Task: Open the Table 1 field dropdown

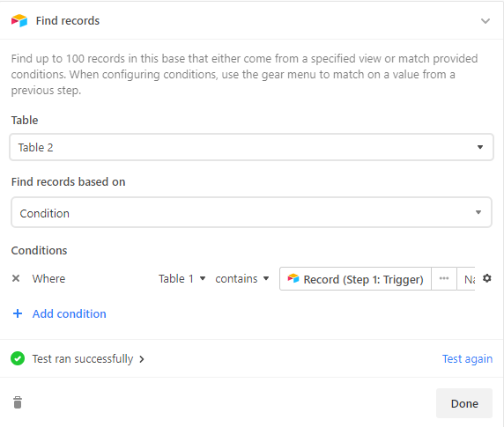Action: 182,279
